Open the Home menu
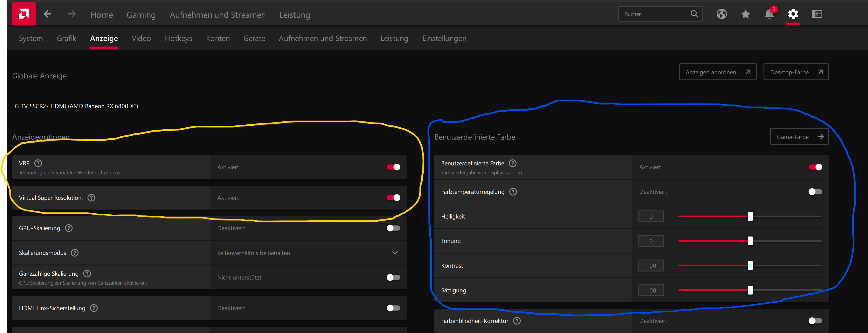 tap(102, 15)
